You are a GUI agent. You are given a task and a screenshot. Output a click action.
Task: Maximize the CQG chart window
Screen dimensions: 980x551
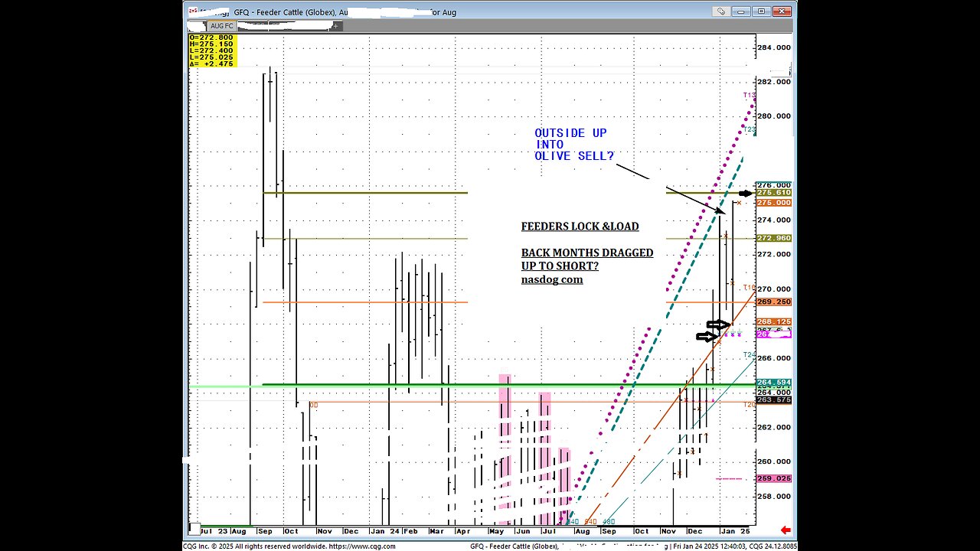(x=761, y=11)
